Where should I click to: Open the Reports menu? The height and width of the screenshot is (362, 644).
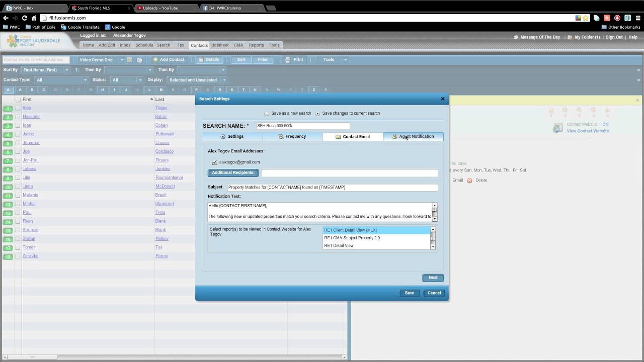pos(256,45)
